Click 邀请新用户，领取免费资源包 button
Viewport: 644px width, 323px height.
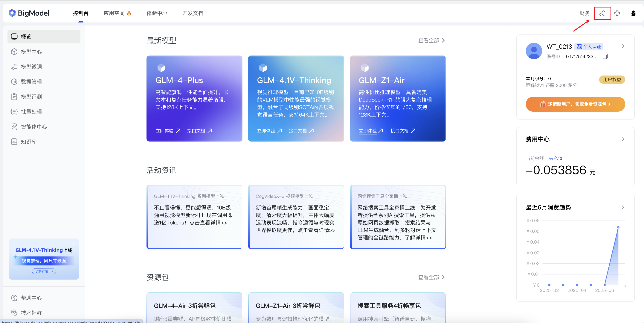[575, 104]
